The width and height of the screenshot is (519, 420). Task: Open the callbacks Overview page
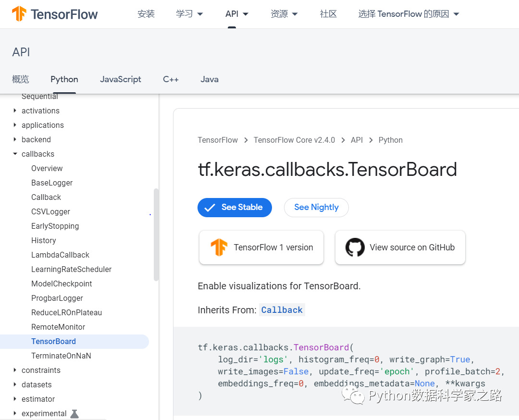click(47, 169)
